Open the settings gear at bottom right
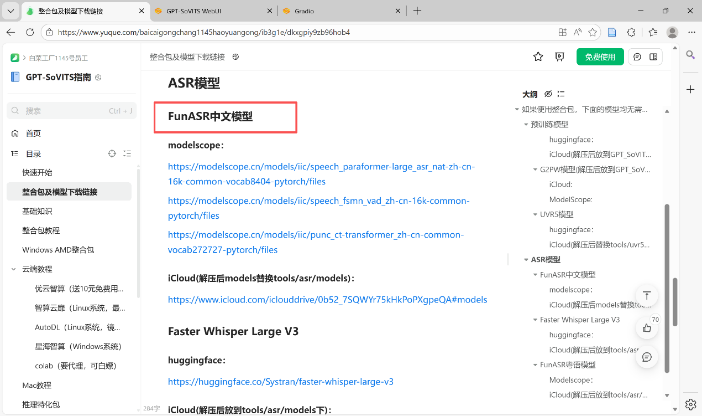The width and height of the screenshot is (702, 416). 688,404
